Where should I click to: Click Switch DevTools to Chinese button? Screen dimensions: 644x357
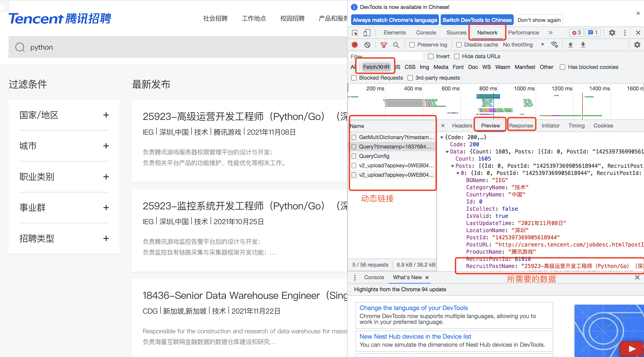pos(477,20)
